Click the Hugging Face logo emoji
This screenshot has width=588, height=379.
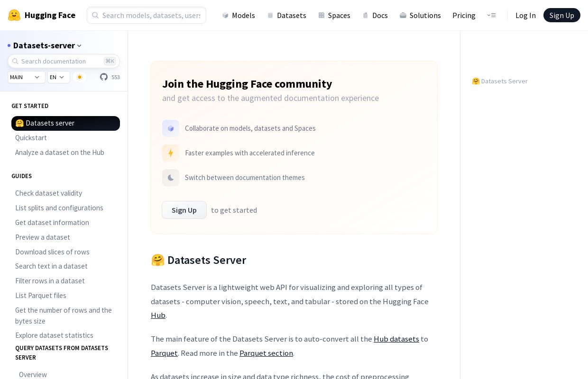(x=14, y=15)
